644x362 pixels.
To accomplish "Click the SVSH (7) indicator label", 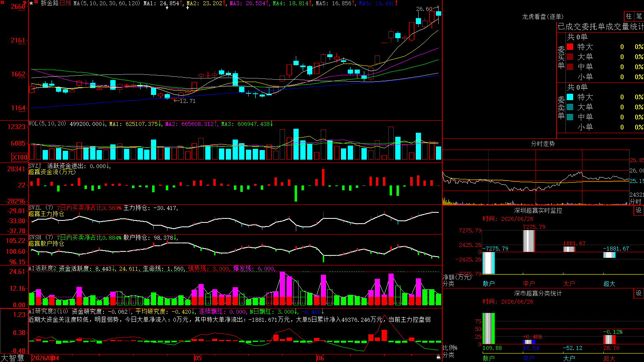I will (41, 238).
